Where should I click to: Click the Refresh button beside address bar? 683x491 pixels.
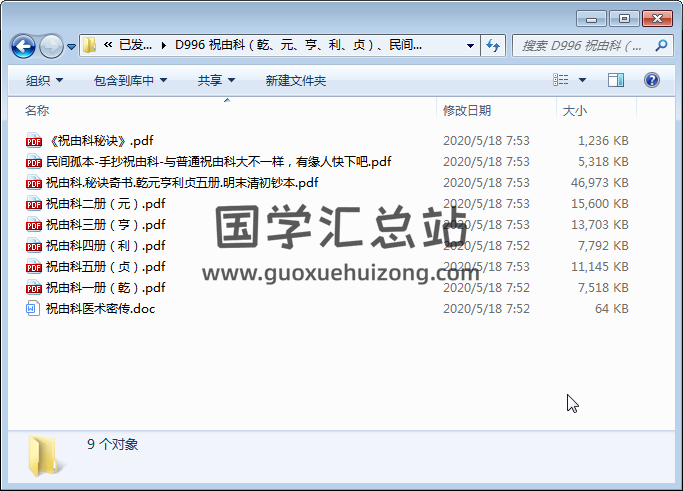pos(493,45)
